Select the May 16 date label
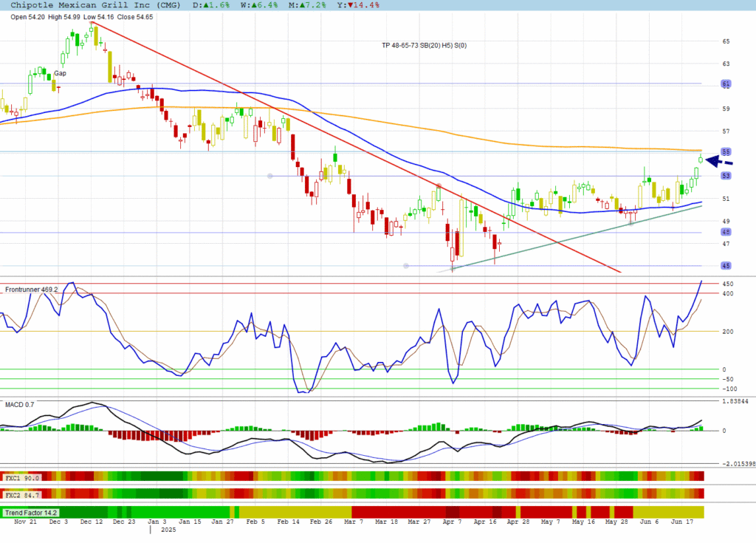This screenshot has width=756, height=543. (583, 522)
